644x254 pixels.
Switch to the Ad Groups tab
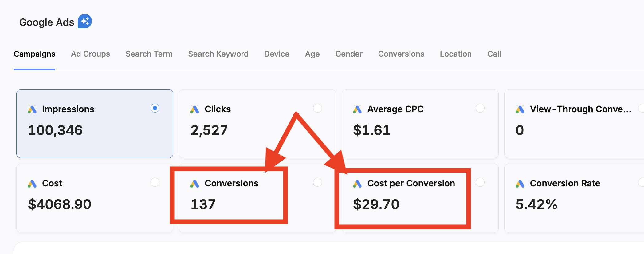[90, 54]
